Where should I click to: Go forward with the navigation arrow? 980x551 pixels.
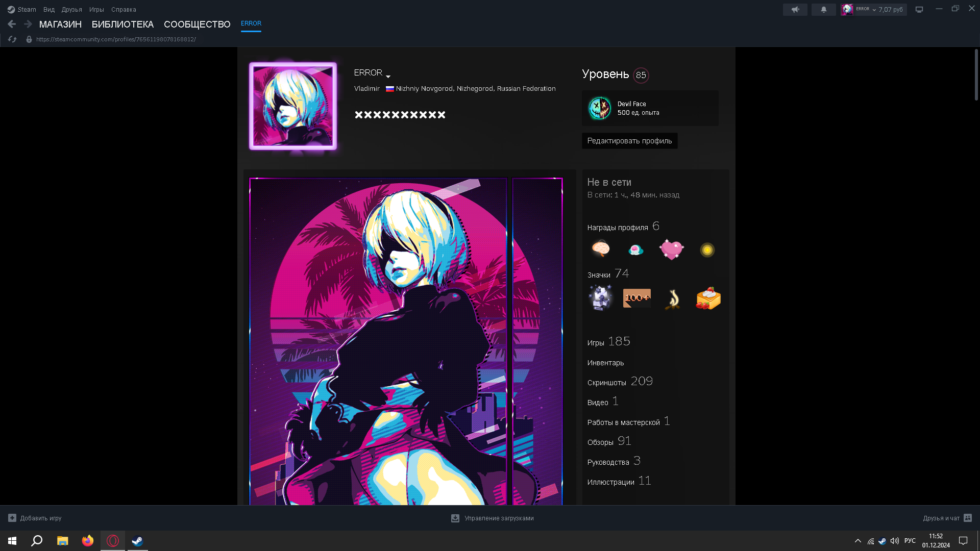coord(28,24)
